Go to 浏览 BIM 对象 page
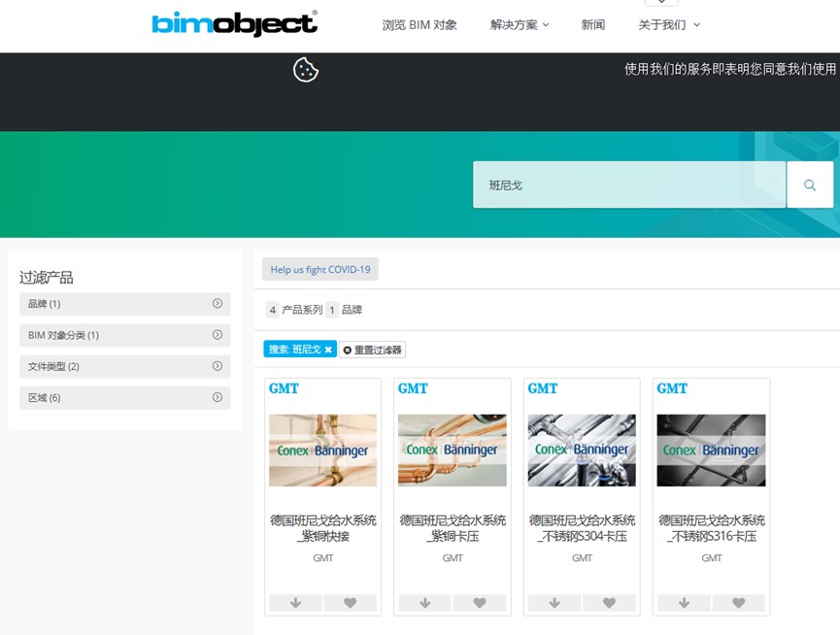 [x=420, y=25]
